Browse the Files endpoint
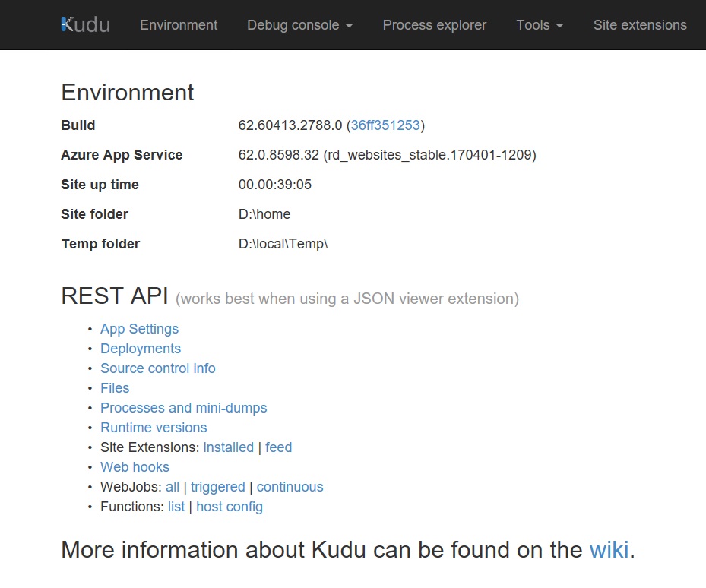The height and width of the screenshot is (588, 706). pyautogui.click(x=114, y=387)
